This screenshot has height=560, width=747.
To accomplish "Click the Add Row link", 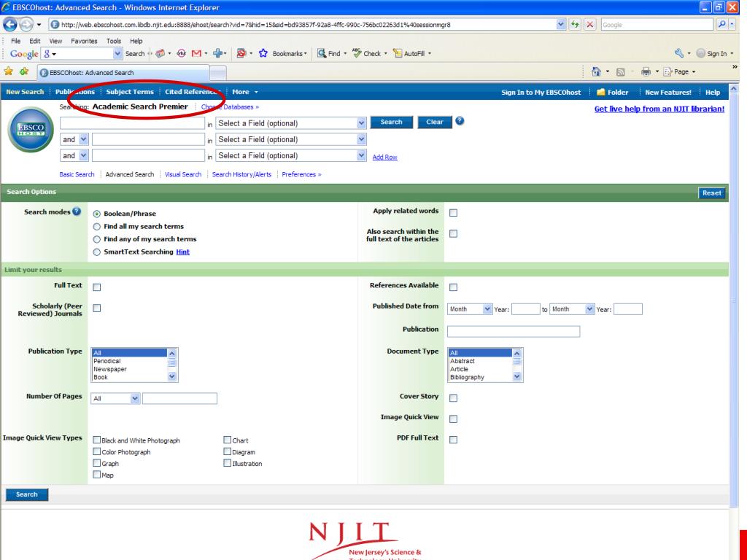I will [385, 157].
